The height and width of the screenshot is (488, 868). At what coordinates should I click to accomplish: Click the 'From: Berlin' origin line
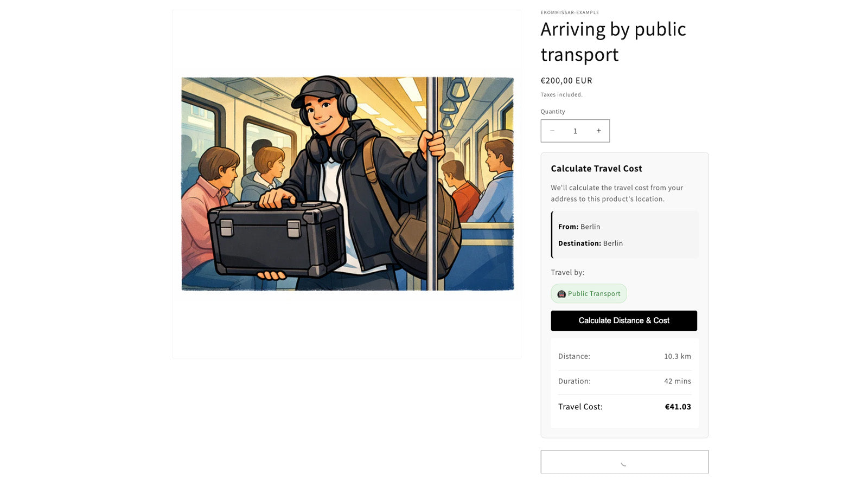(579, 227)
